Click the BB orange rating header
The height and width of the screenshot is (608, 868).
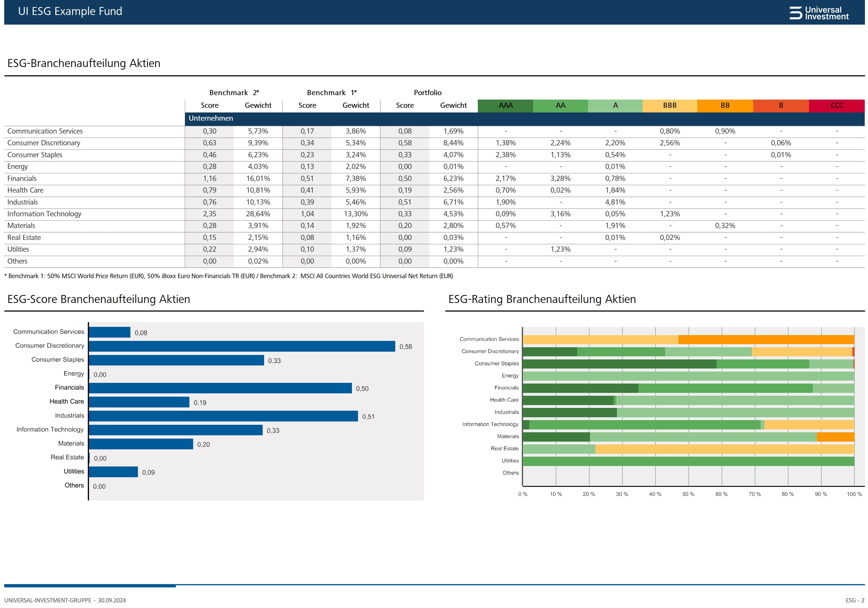725,106
